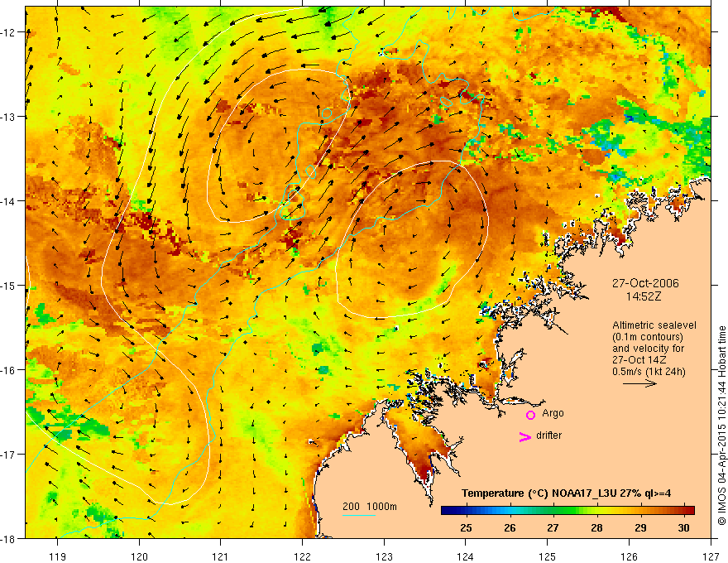Click the magenta drifter arrowhead legend symbol
728x563 pixels.
tap(525, 436)
